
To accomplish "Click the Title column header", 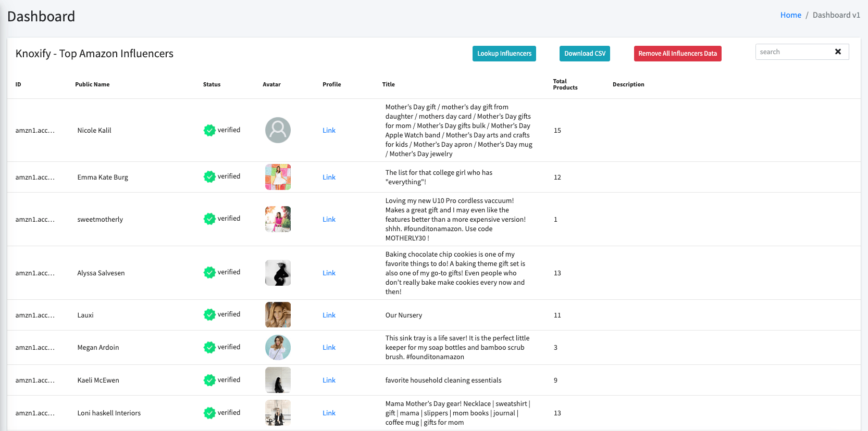I will coord(388,84).
